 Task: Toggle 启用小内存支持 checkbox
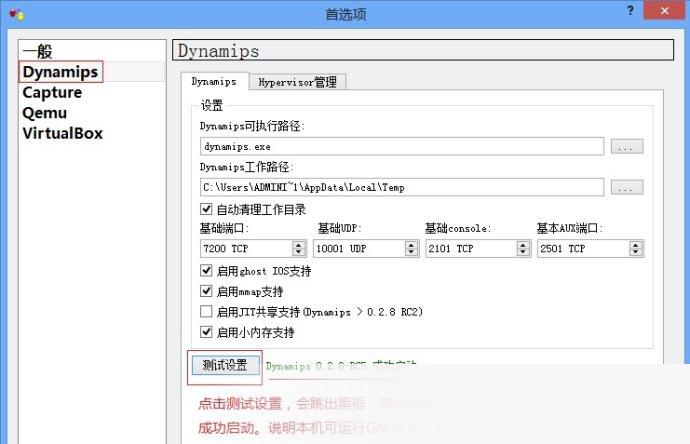click(206, 332)
